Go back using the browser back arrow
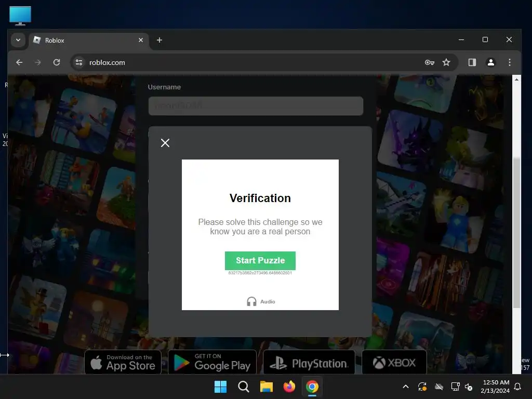The height and width of the screenshot is (399, 532). click(19, 62)
